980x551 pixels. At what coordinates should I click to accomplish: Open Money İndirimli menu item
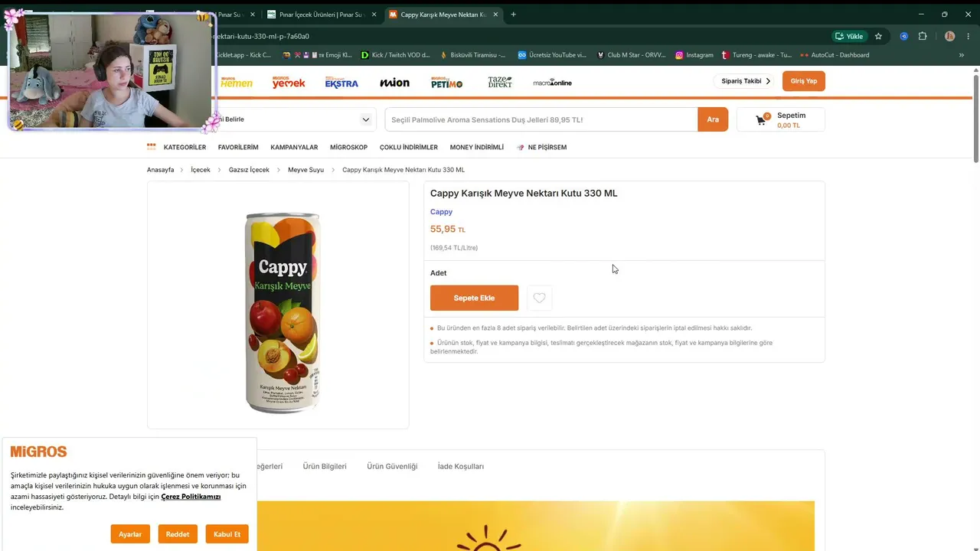click(x=477, y=147)
